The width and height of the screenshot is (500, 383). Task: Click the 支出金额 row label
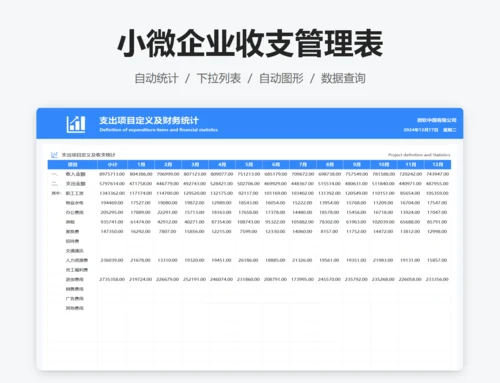point(76,184)
